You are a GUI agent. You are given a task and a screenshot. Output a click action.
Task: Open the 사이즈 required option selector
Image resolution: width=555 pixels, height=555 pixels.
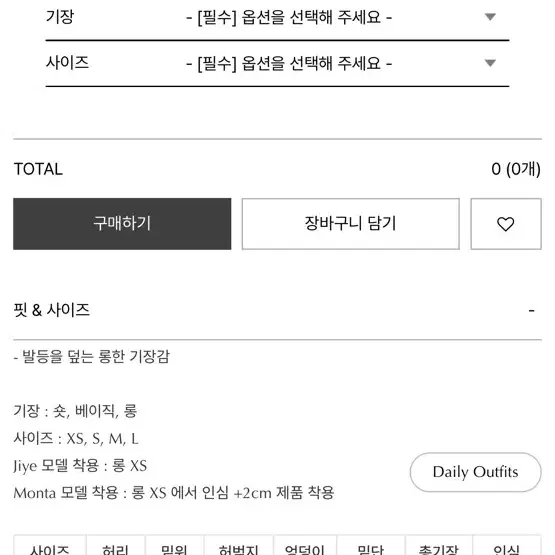point(288,64)
